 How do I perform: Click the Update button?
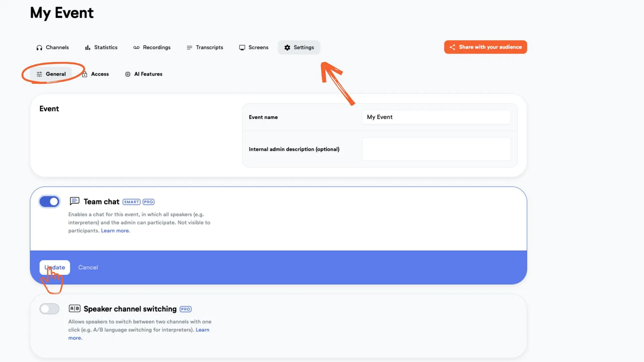(x=55, y=267)
